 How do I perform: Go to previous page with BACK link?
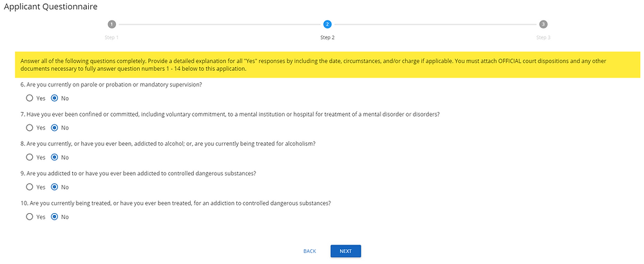(310, 251)
